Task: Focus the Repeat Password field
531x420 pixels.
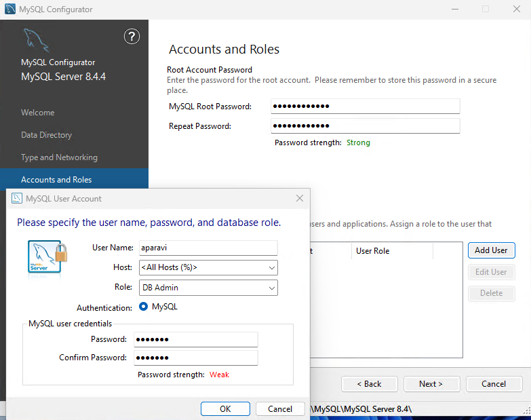Action: click(366, 126)
